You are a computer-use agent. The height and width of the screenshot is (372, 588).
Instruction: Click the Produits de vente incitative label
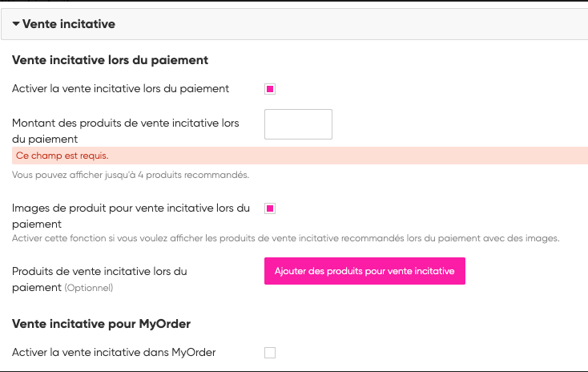[x=99, y=272]
